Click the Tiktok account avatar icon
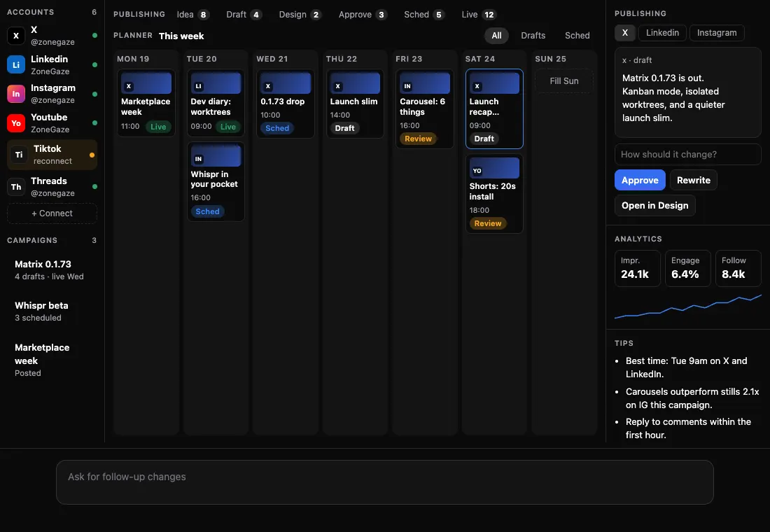This screenshot has height=532, width=770. point(19,155)
